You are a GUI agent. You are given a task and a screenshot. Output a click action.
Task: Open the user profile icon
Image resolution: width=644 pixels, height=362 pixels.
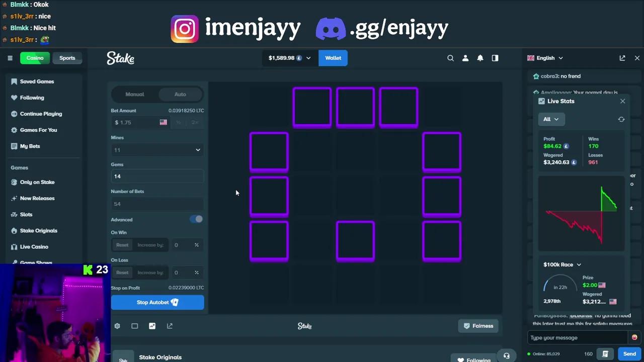[465, 58]
